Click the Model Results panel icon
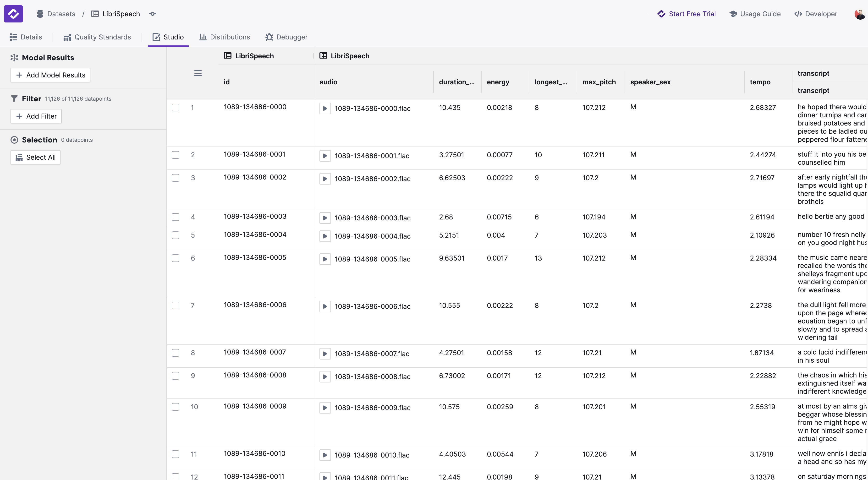Screen dimensions: 868x480 (14, 57)
